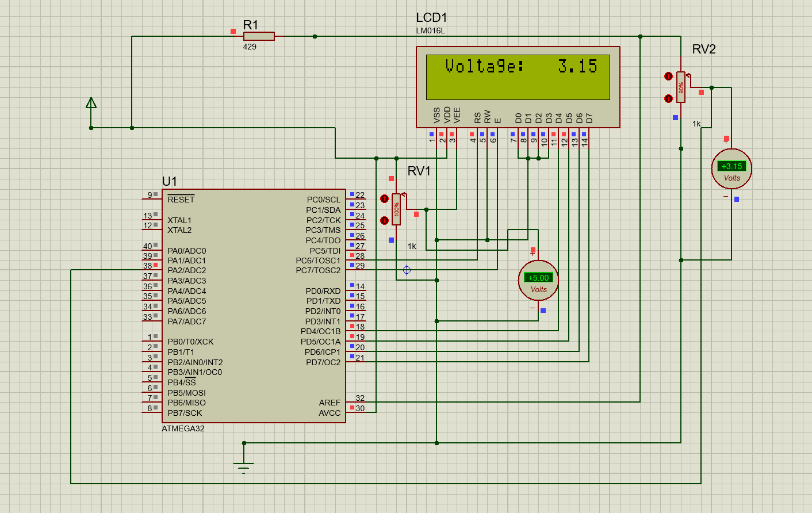The height and width of the screenshot is (513, 812).
Task: Click the RV1 increase arrow actuator
Action: [x=384, y=199]
